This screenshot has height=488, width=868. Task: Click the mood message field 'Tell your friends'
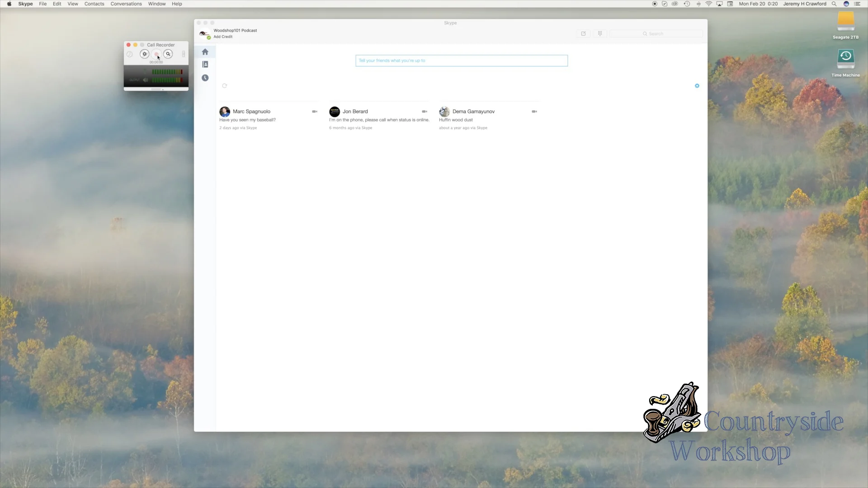462,61
